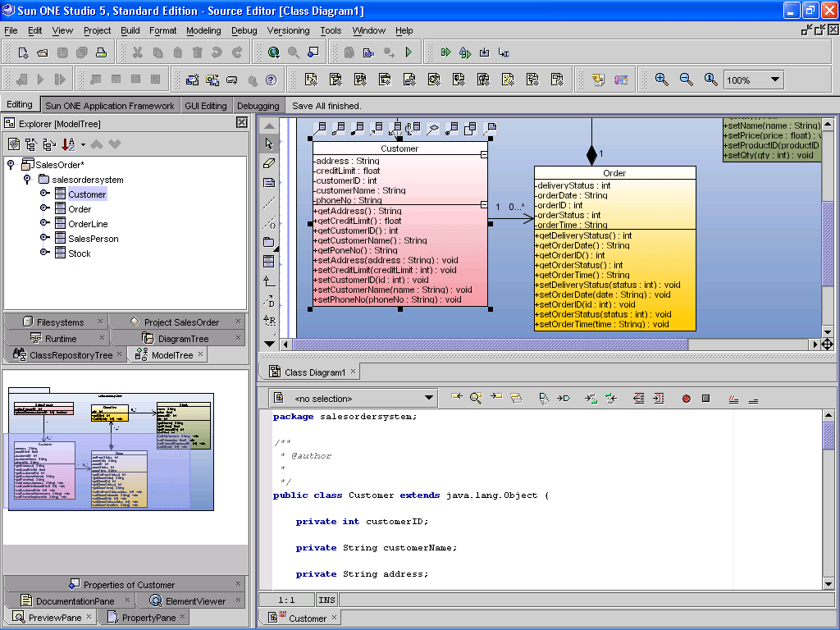Click the Zoom In magnifier icon
840x630 pixels.
pyautogui.click(x=662, y=80)
